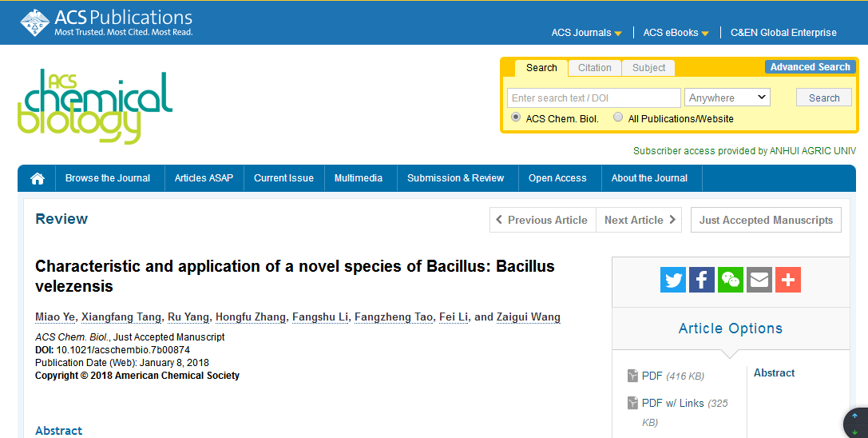Click the home icon in navigation bar

37,178
